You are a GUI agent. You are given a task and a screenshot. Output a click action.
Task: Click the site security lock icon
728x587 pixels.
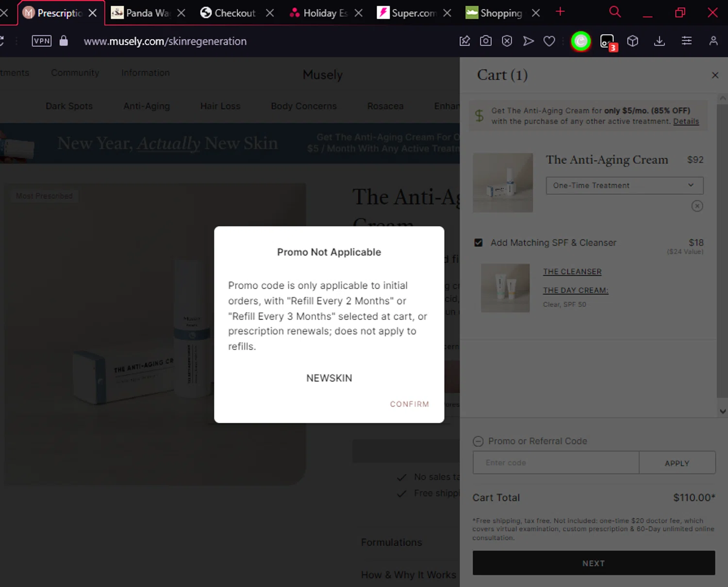pos(64,41)
